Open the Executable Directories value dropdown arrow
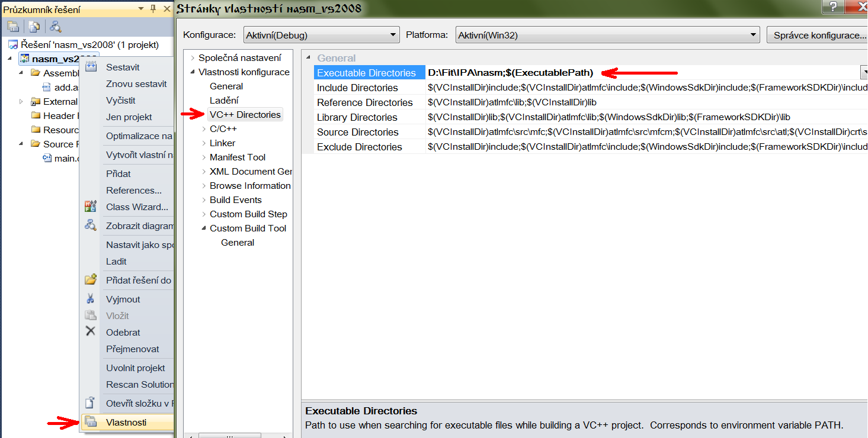The width and height of the screenshot is (868, 438). click(864, 72)
